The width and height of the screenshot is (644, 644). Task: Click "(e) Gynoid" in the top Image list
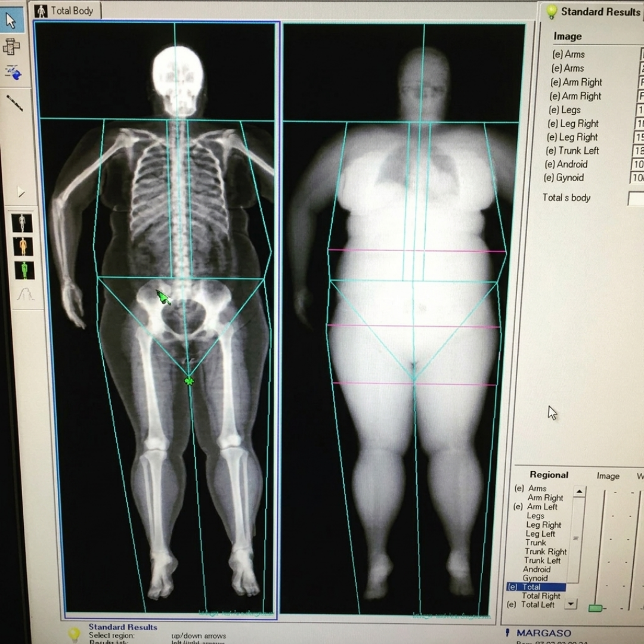pos(563,178)
